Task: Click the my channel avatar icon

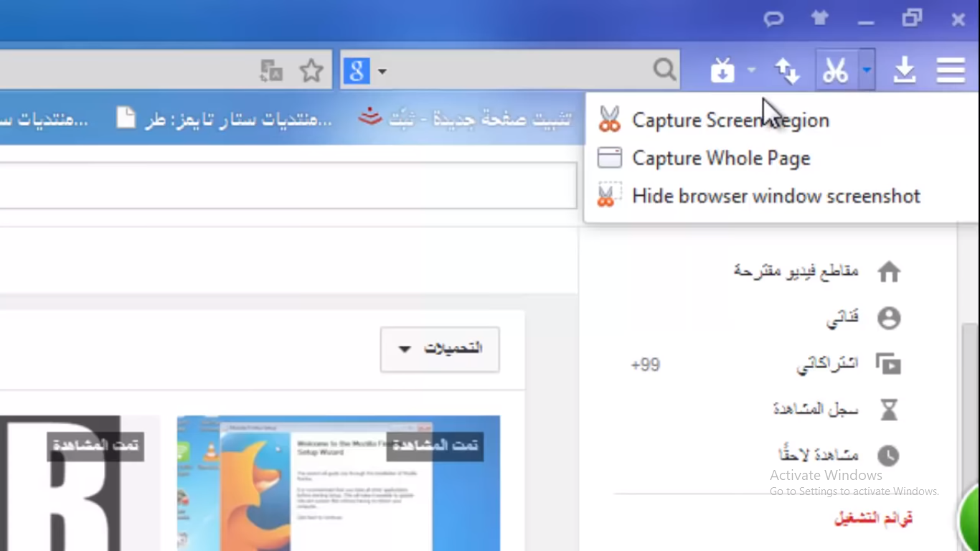Action: click(x=890, y=318)
